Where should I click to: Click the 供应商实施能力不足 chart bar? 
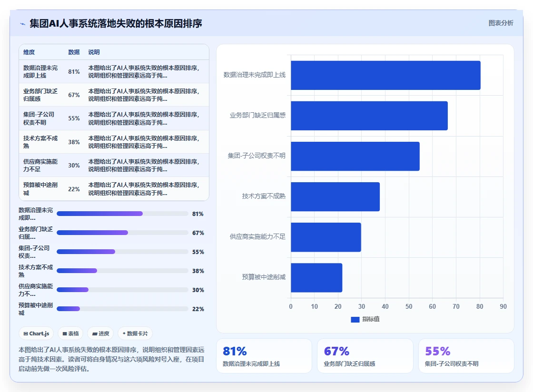pyautogui.click(x=326, y=237)
